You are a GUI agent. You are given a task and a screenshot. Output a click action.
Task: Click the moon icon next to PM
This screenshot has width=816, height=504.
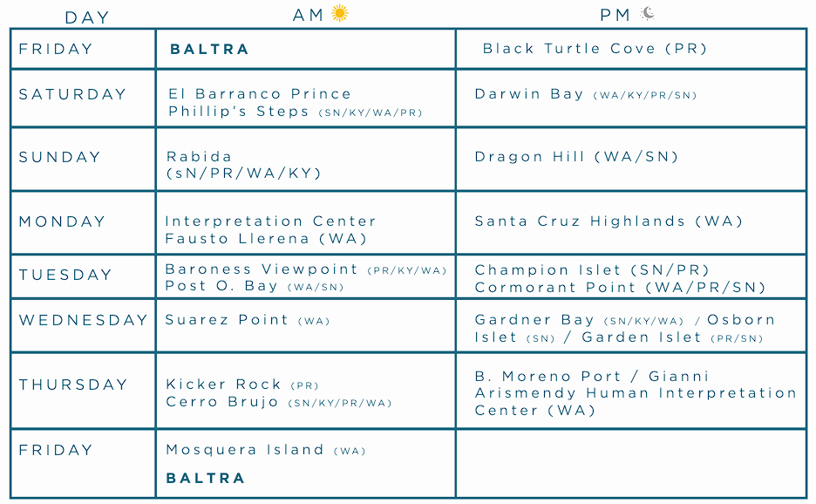pyautogui.click(x=648, y=13)
